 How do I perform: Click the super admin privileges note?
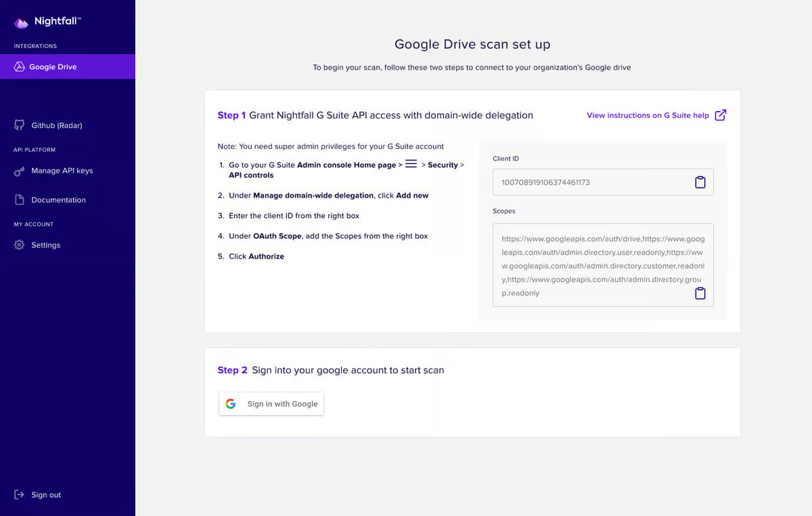pos(330,146)
